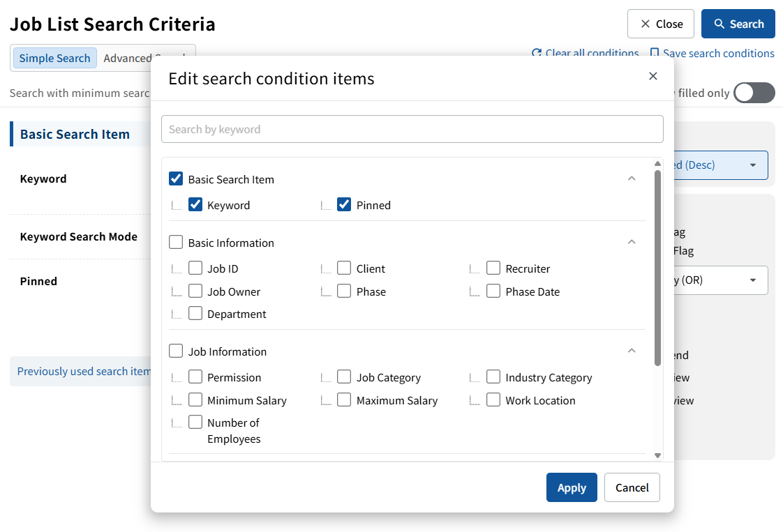Click the Close button at page top

660,24
